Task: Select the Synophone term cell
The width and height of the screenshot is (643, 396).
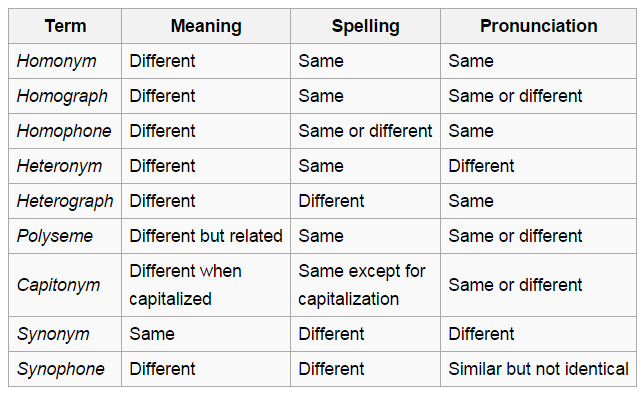Action: 65,369
